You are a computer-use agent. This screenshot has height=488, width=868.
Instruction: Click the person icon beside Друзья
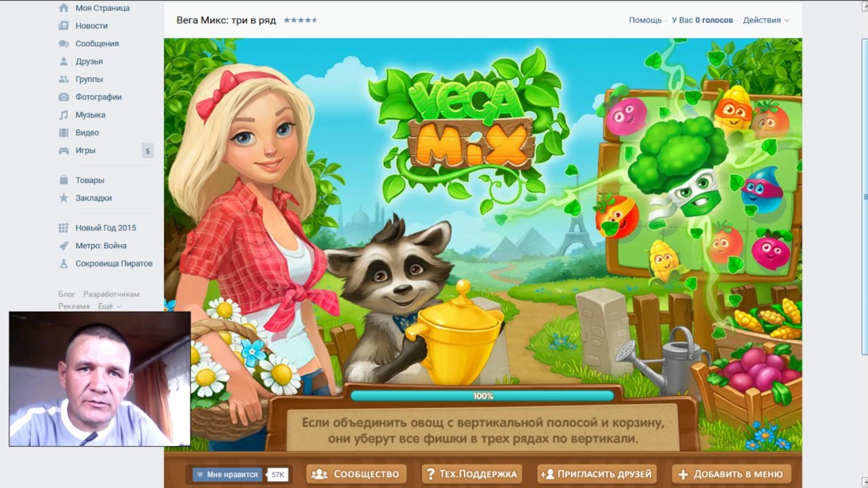click(64, 61)
